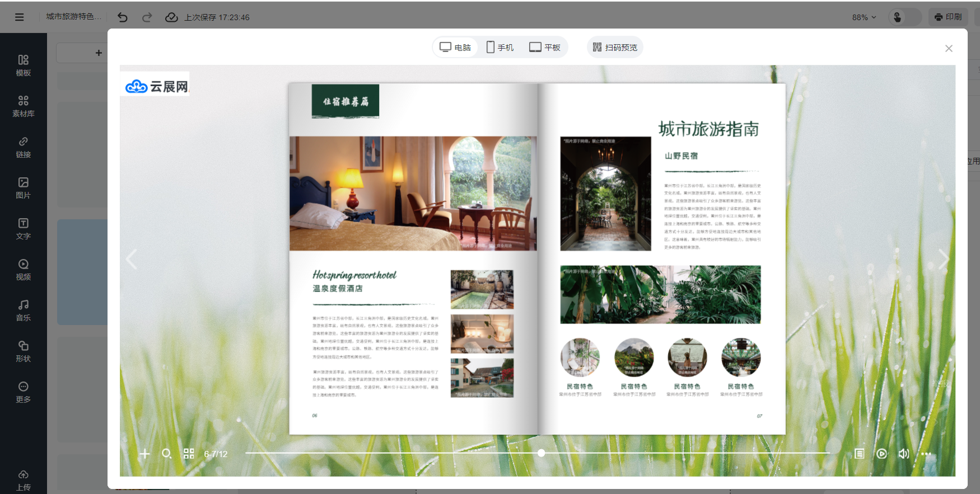This screenshot has width=980, height=494.
Task: Go to previous page with left arrow
Action: click(x=132, y=260)
